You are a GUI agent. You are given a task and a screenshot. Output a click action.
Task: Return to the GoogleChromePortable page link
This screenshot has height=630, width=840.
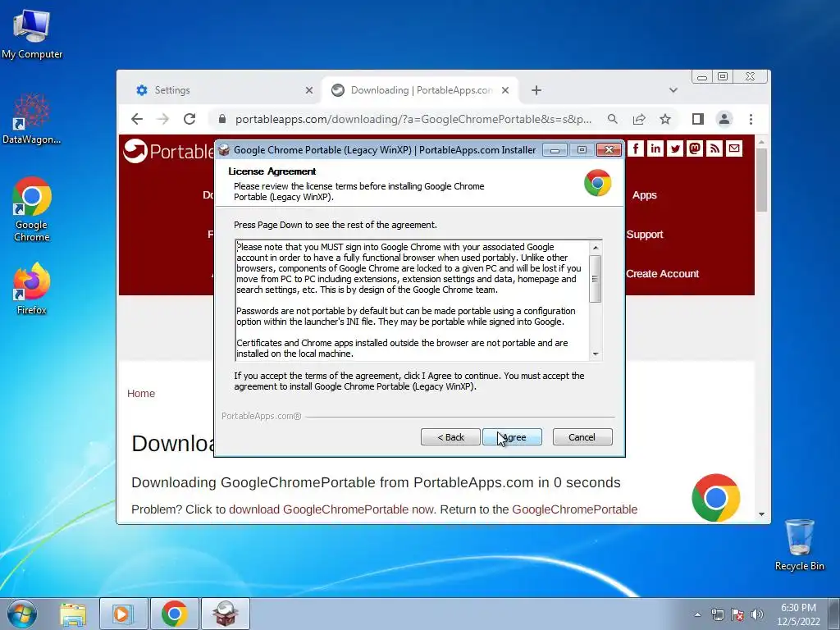coord(575,509)
